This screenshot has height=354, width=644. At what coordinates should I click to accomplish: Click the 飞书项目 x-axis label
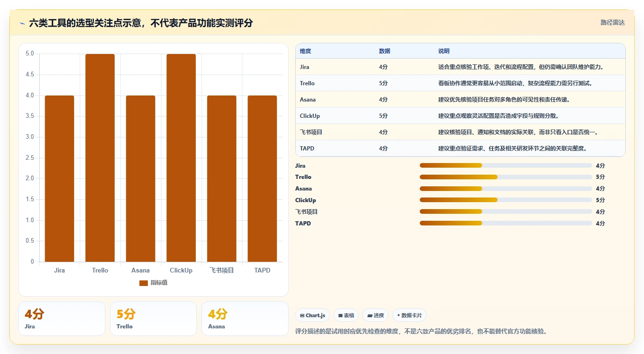(222, 271)
